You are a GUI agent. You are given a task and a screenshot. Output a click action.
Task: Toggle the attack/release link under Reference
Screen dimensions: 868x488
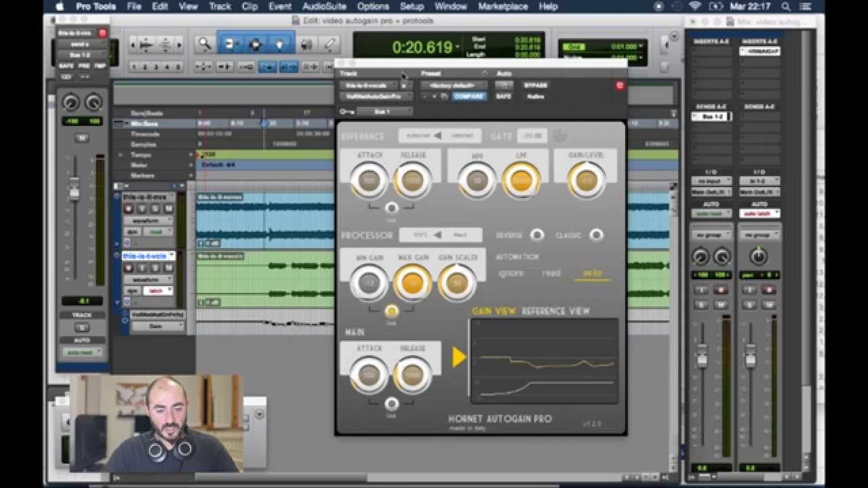[x=391, y=208]
